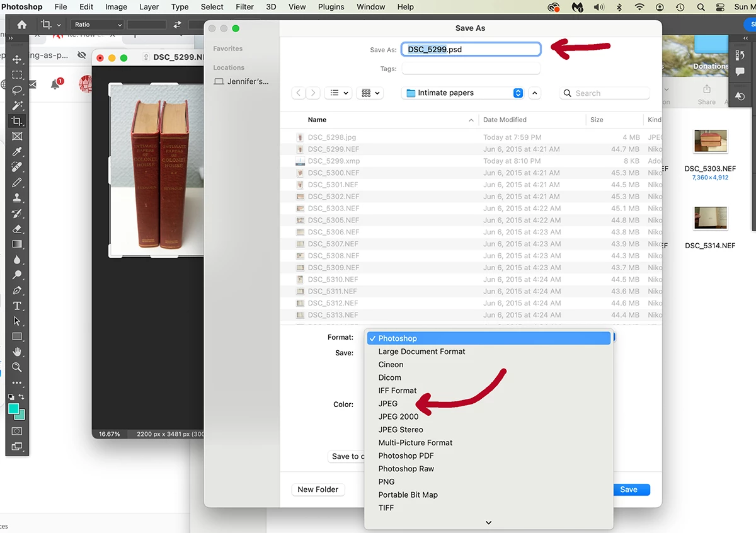Open the foreground color swatch

[x=13, y=409]
